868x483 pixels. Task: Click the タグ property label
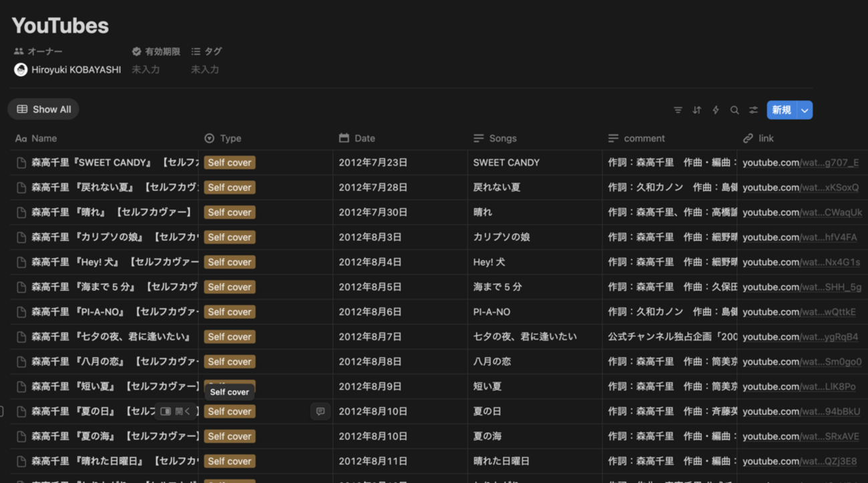[x=206, y=51]
